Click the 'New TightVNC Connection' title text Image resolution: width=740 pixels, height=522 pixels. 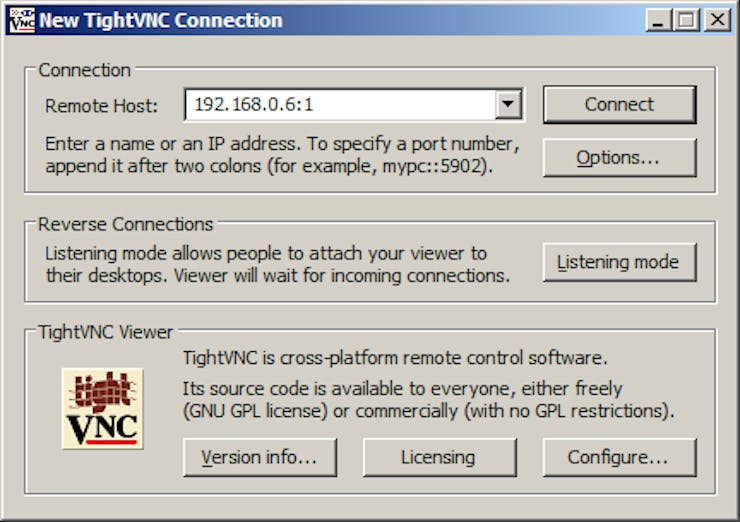tap(161, 20)
